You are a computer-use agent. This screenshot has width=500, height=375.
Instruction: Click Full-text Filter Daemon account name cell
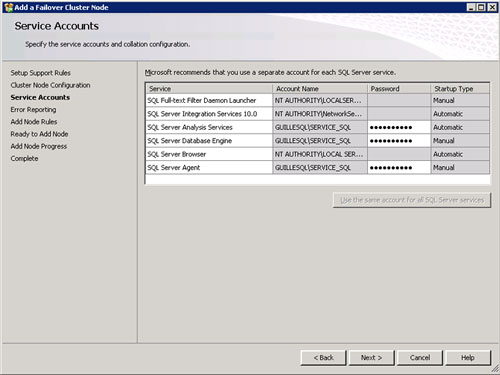(x=320, y=100)
